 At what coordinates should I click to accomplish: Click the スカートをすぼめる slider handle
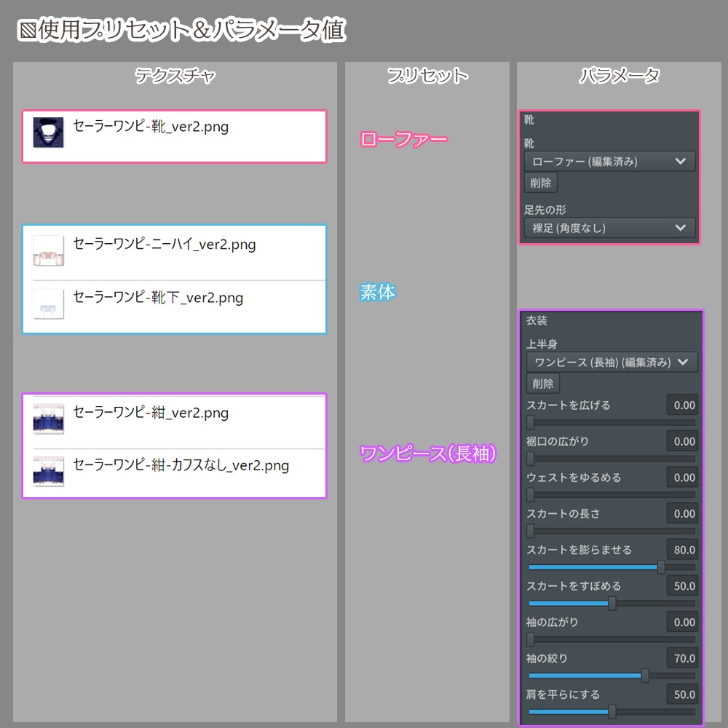pyautogui.click(x=614, y=603)
